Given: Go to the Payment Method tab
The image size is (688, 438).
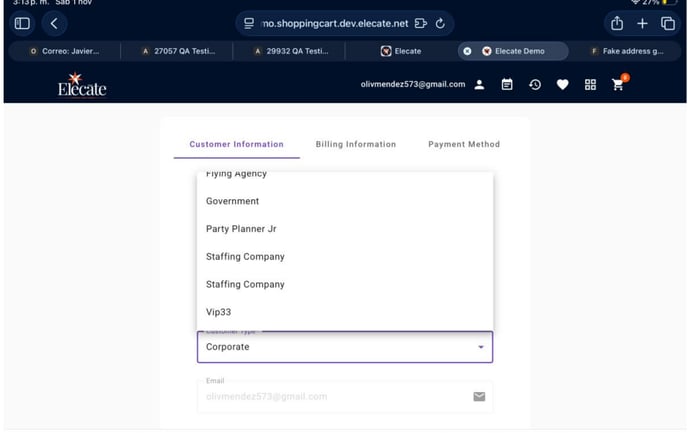Looking at the screenshot, I should (x=464, y=144).
